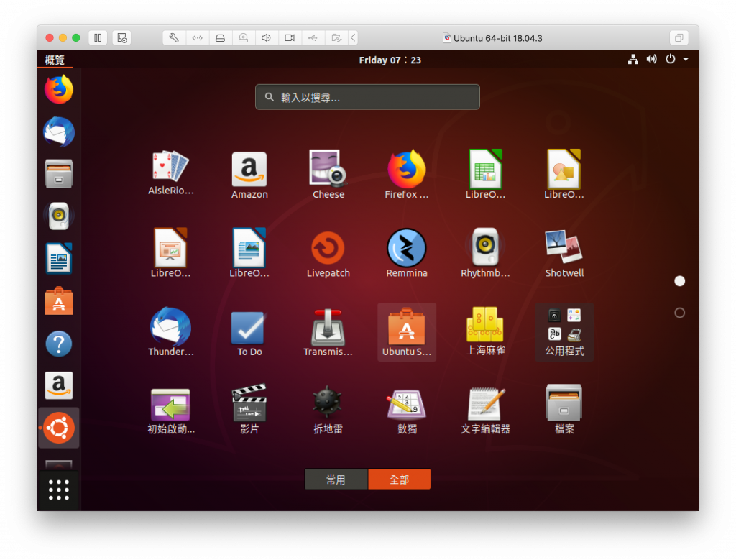
Task: Open Help from the dock
Action: pyautogui.click(x=59, y=344)
